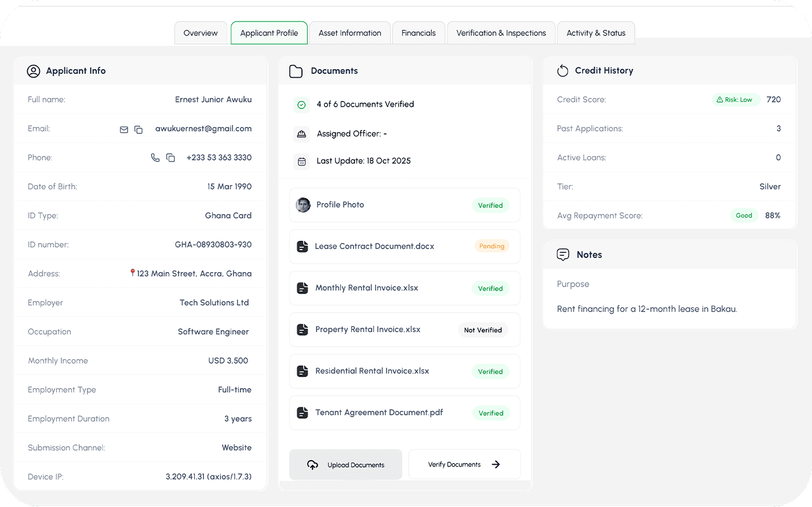Open Monthly Rental Invoice.xlsx document name

click(367, 288)
